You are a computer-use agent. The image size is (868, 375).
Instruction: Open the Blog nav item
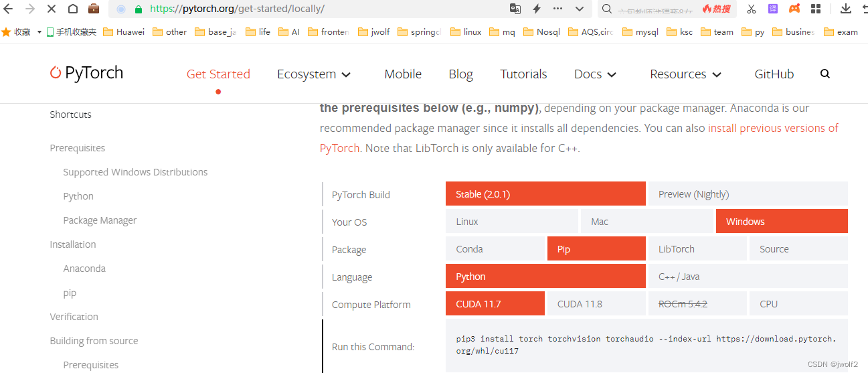[460, 74]
